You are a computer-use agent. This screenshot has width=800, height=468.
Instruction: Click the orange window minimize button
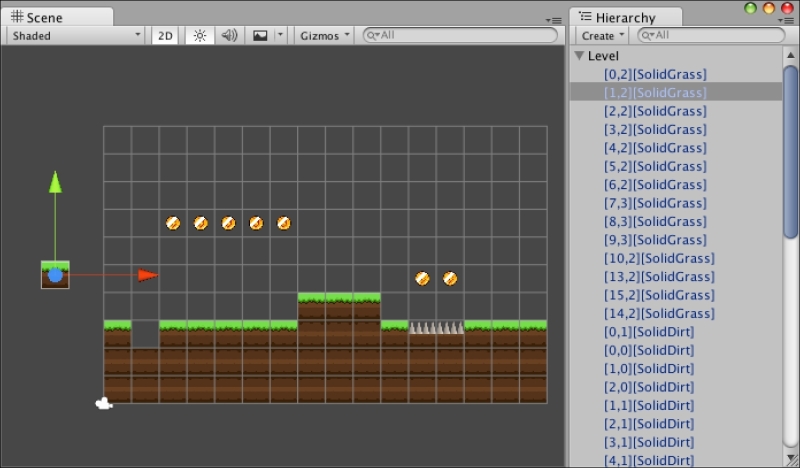pos(769,8)
